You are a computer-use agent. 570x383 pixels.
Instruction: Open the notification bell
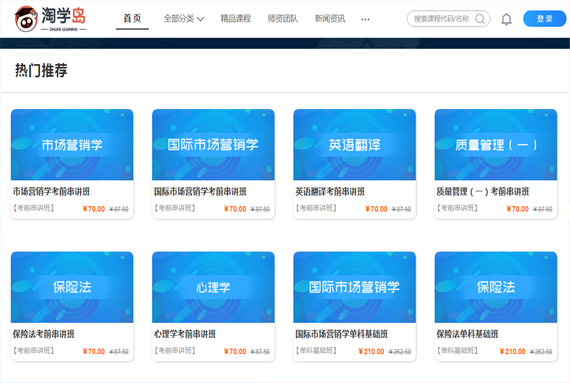(506, 19)
